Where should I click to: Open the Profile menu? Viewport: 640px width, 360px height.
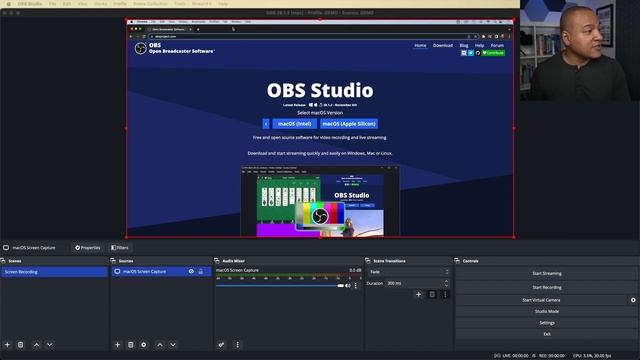[120, 4]
